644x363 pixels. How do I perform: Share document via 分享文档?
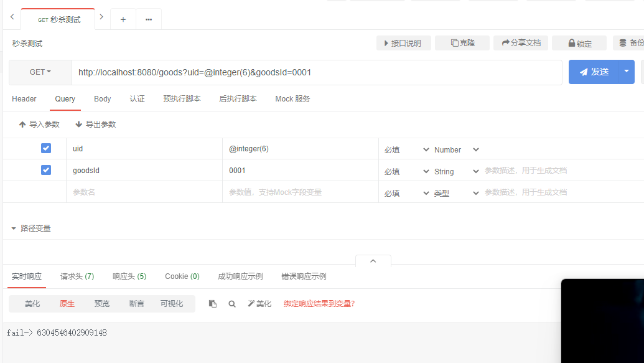(x=521, y=43)
